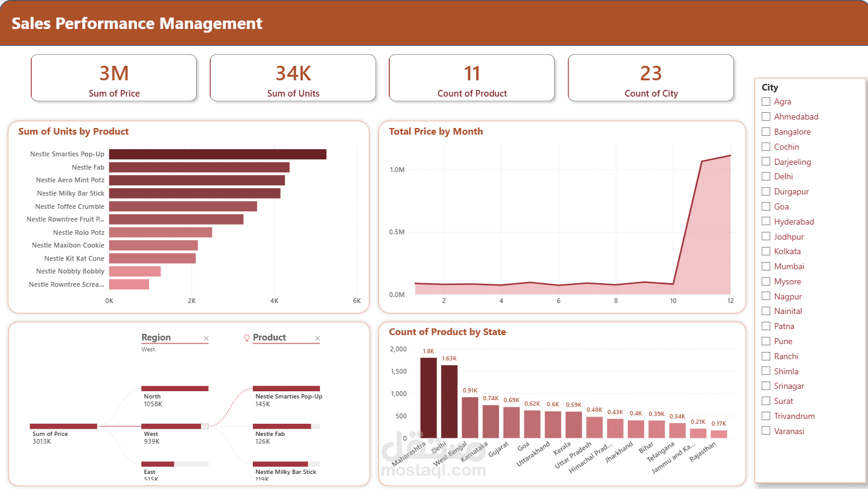Viewport: 868px width, 489px height.
Task: Tick the Durgapur city checkbox
Action: [766, 191]
